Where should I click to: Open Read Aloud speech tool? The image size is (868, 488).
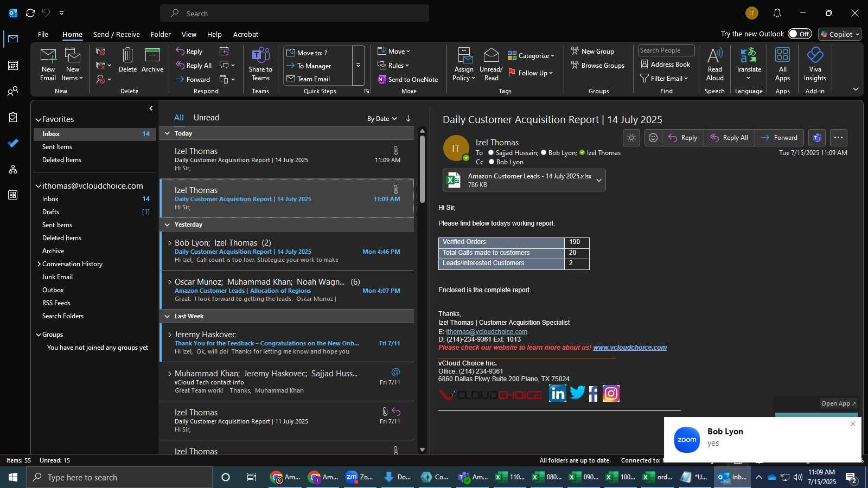pyautogui.click(x=715, y=65)
